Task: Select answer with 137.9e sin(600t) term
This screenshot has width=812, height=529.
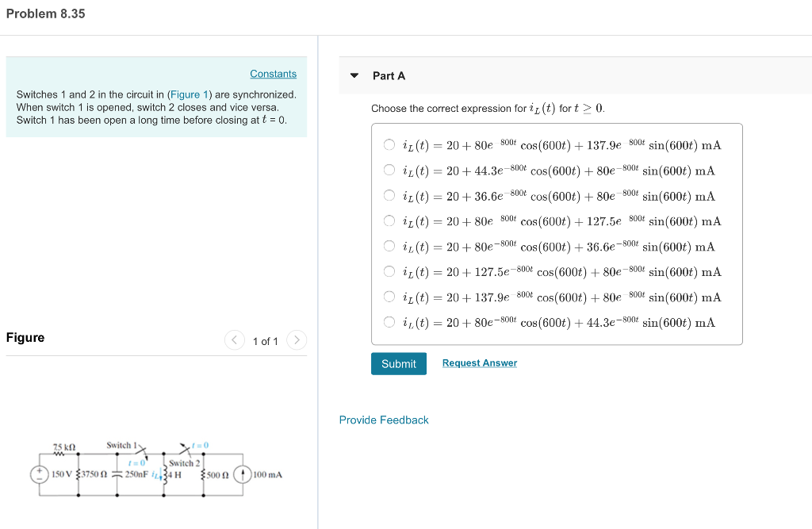Action: click(x=389, y=144)
